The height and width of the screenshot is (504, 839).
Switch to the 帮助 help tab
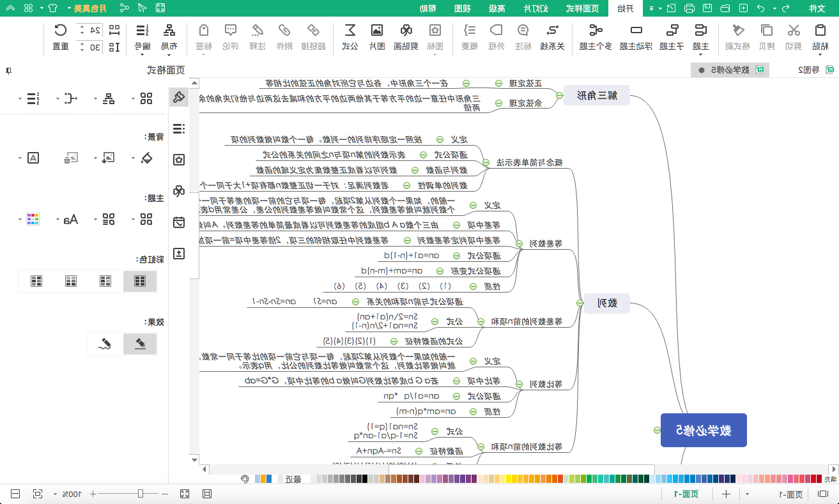(428, 8)
